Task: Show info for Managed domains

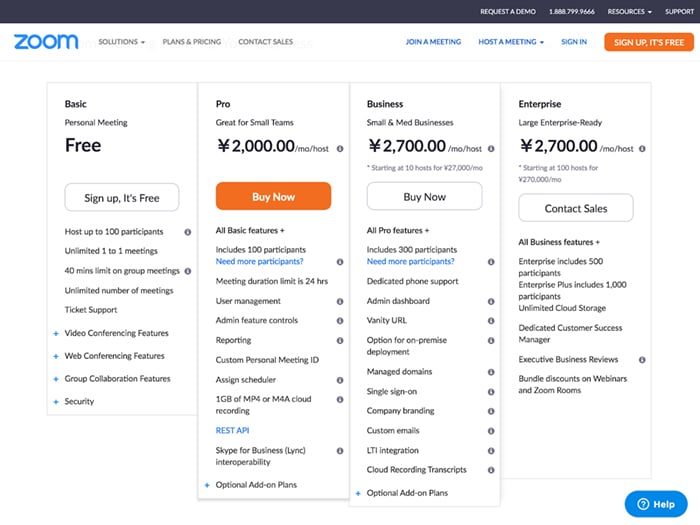Action: [491, 372]
